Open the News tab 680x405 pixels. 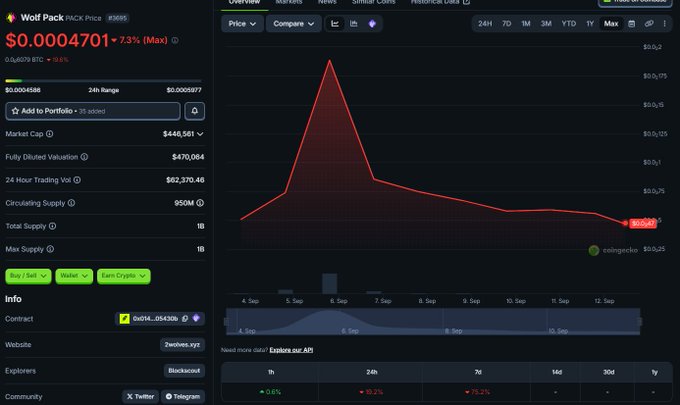(x=327, y=3)
